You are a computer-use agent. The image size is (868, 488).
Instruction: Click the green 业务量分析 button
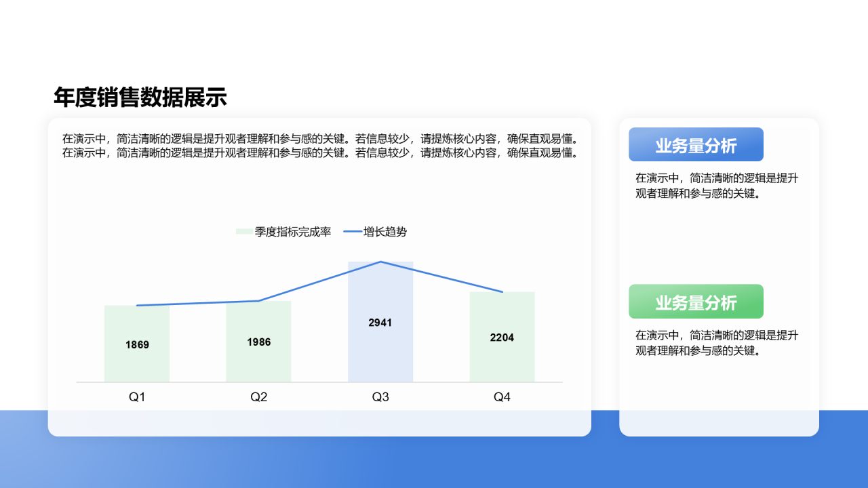pos(696,302)
